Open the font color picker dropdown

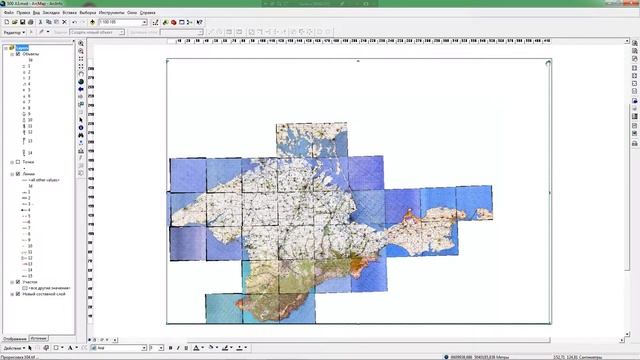coord(202,348)
